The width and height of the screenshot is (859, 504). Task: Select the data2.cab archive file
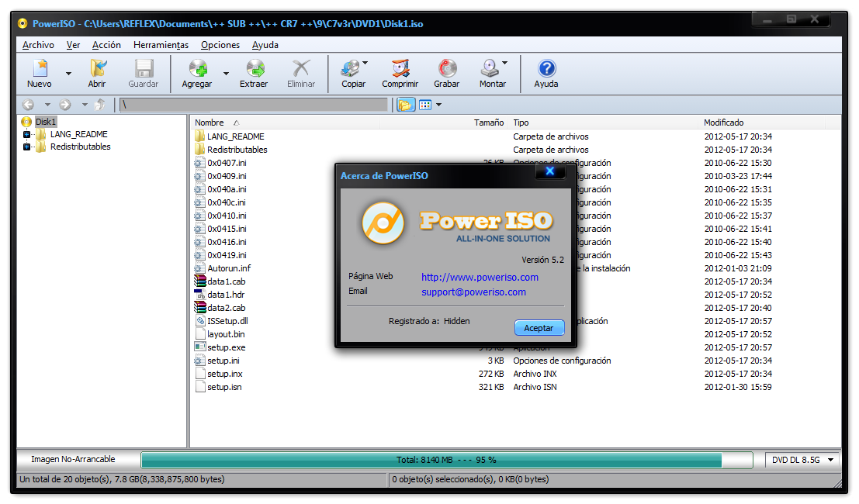pyautogui.click(x=227, y=308)
